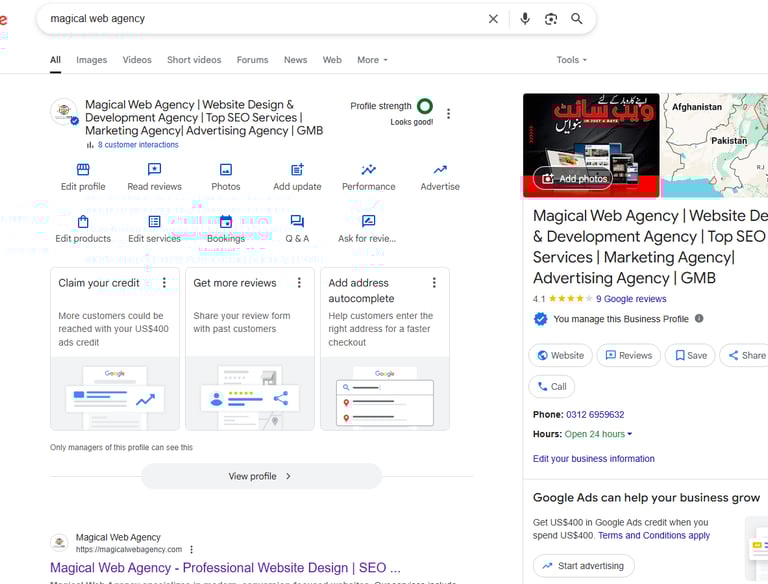Open options menu on Claim your credit card
768x584 pixels.
click(x=164, y=283)
